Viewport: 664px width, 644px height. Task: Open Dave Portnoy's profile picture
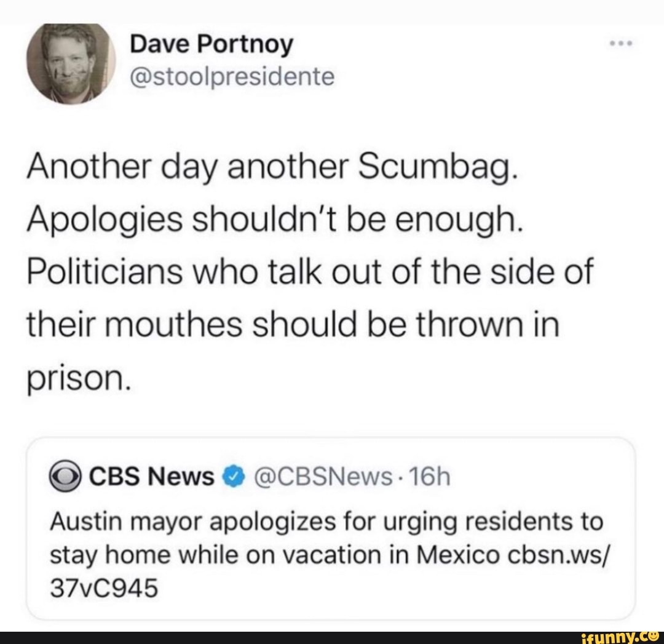coord(71,63)
